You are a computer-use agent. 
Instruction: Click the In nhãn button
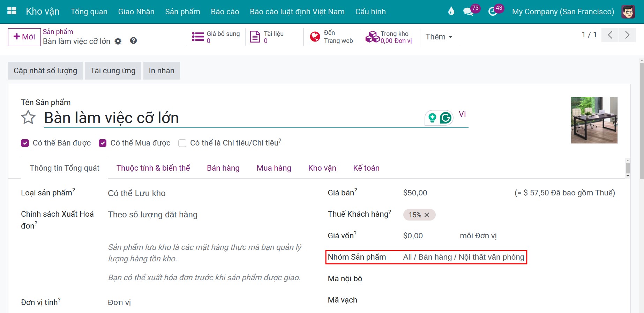162,71
